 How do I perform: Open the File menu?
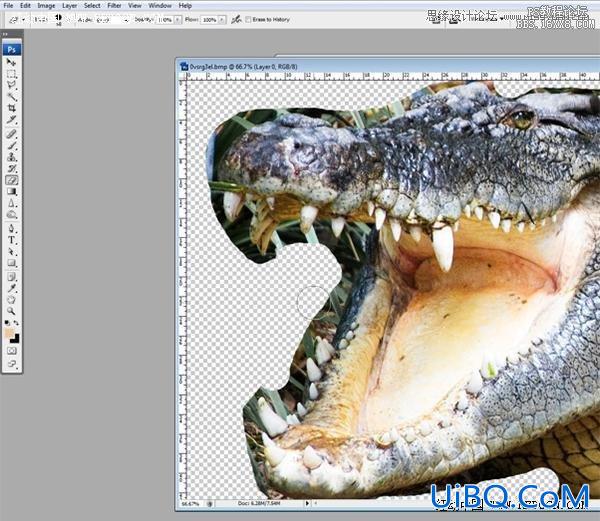pyautogui.click(x=8, y=5)
